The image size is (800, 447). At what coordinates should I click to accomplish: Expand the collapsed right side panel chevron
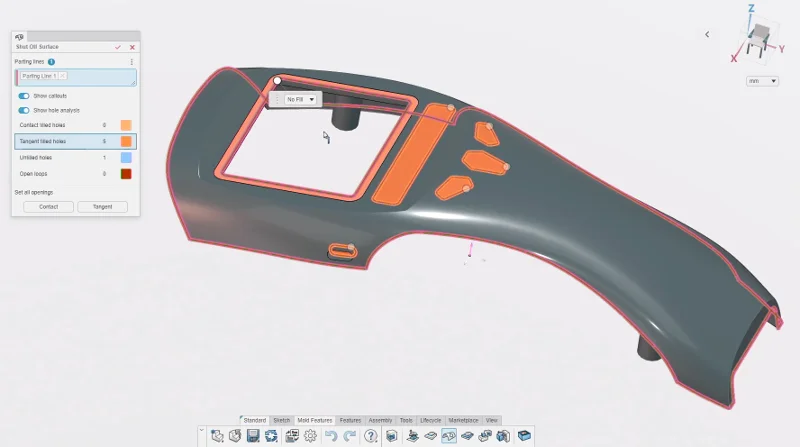707,34
